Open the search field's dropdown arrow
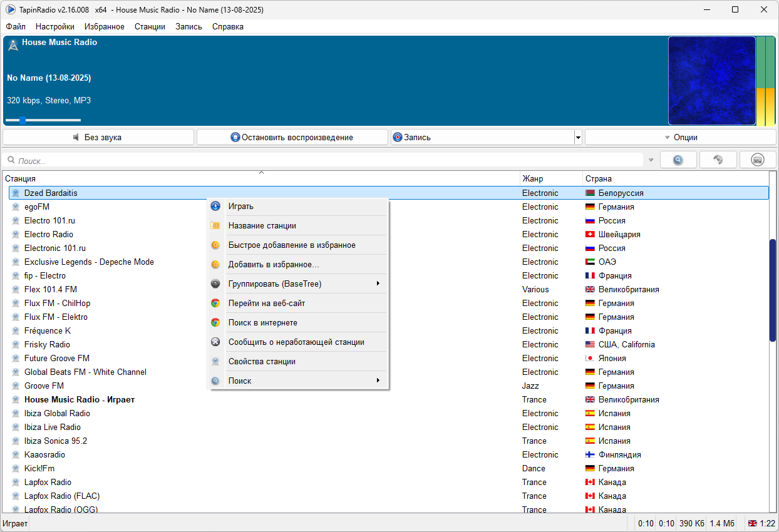This screenshot has width=779, height=532. 651,160
